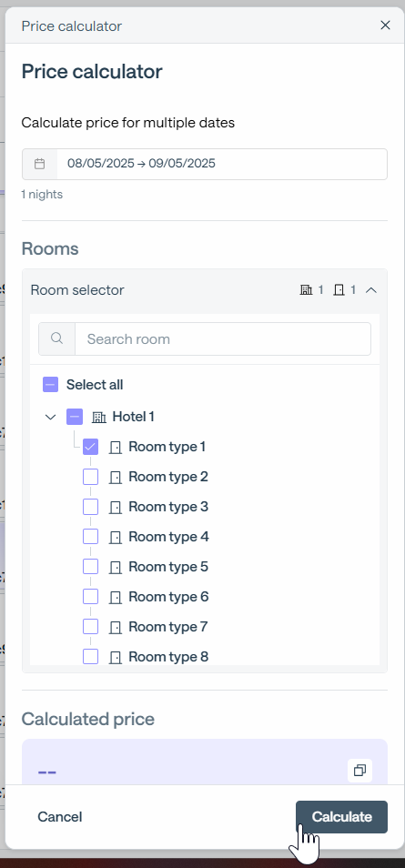Screen dimensions: 405x868
Task: Tick the Room type 6 checkbox
Action: tap(91, 596)
